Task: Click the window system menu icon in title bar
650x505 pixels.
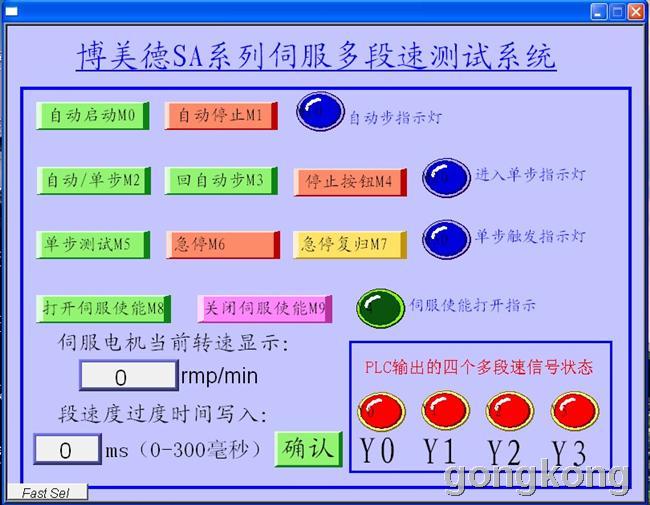Action: click(x=12, y=11)
